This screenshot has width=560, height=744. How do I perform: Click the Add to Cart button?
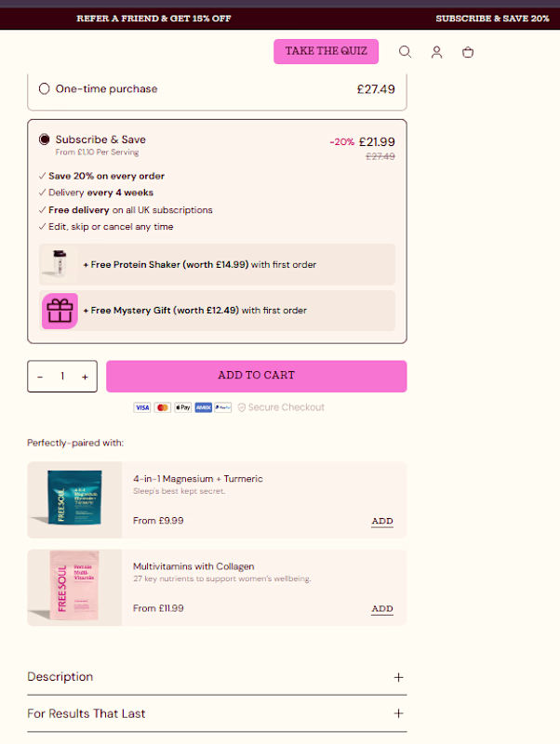[x=256, y=376]
